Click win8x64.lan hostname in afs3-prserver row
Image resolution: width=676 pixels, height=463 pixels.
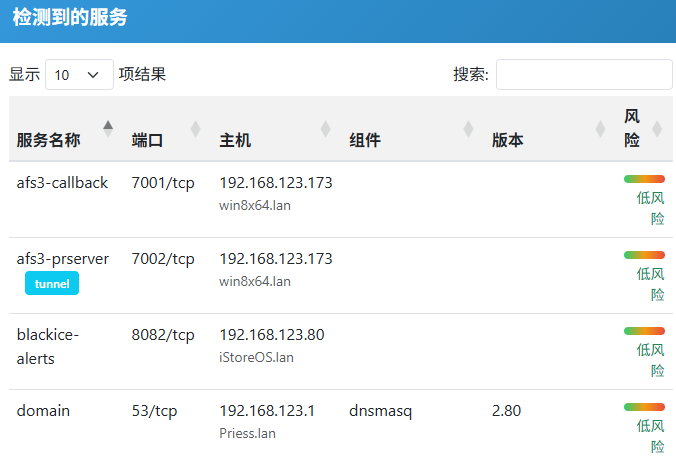pos(255,281)
